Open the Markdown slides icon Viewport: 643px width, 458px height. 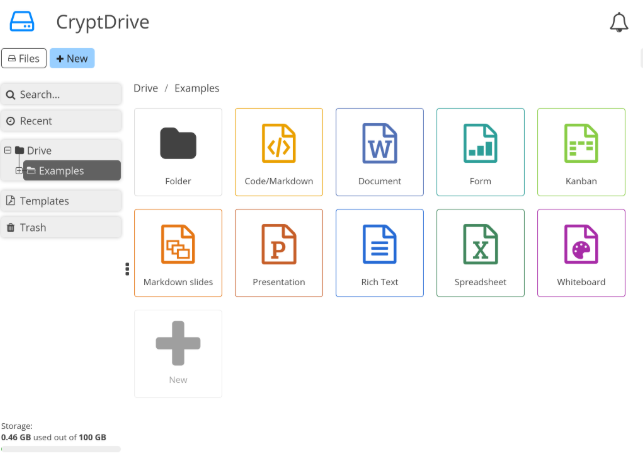177,245
